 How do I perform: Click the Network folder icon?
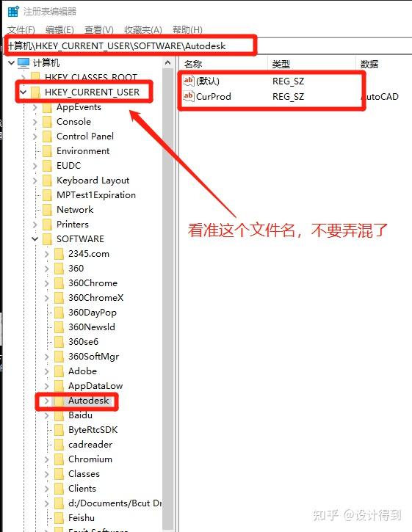pyautogui.click(x=47, y=210)
